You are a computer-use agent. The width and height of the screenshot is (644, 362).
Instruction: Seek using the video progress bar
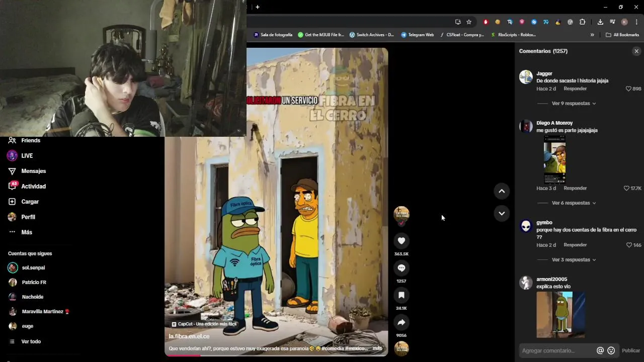pyautogui.click(x=276, y=355)
